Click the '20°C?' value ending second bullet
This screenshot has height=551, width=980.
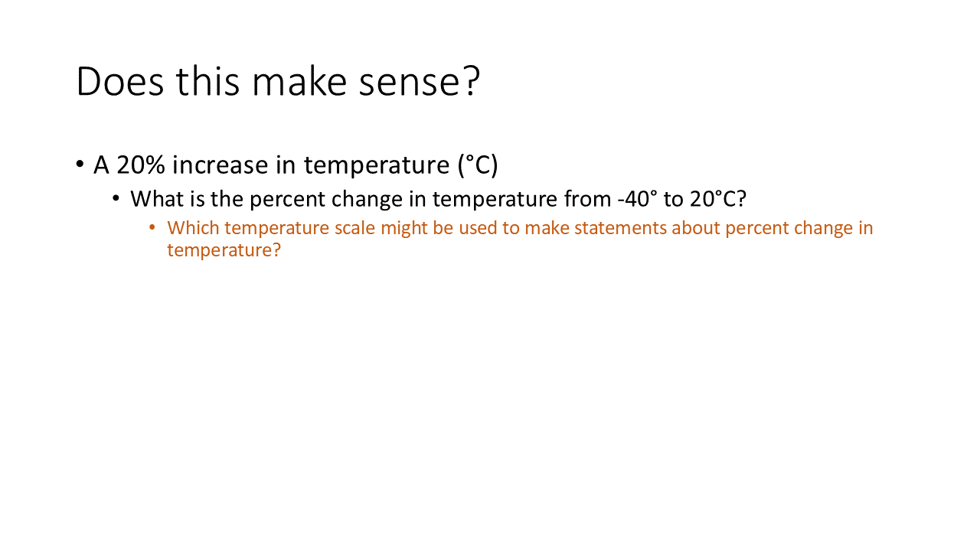click(x=717, y=199)
